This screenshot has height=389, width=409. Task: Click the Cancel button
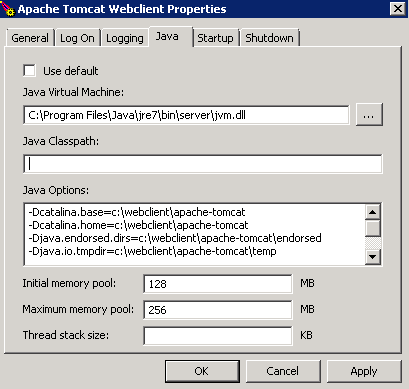[283, 371]
